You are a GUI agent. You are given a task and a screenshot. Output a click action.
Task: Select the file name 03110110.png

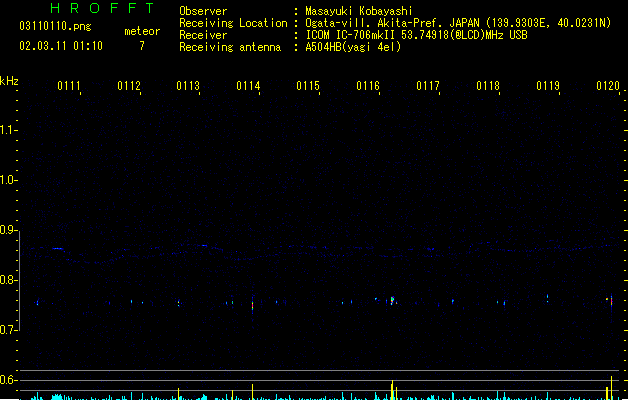(55, 26)
